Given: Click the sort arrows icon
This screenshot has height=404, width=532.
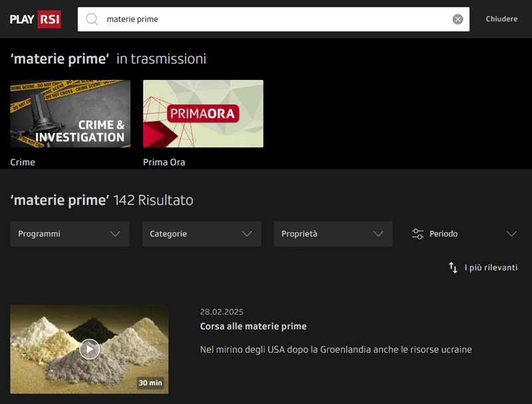Looking at the screenshot, I should pyautogui.click(x=453, y=268).
